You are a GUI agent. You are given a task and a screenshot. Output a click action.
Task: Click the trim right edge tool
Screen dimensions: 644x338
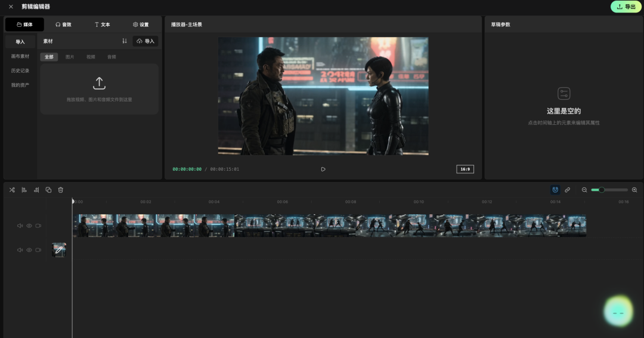click(x=36, y=190)
